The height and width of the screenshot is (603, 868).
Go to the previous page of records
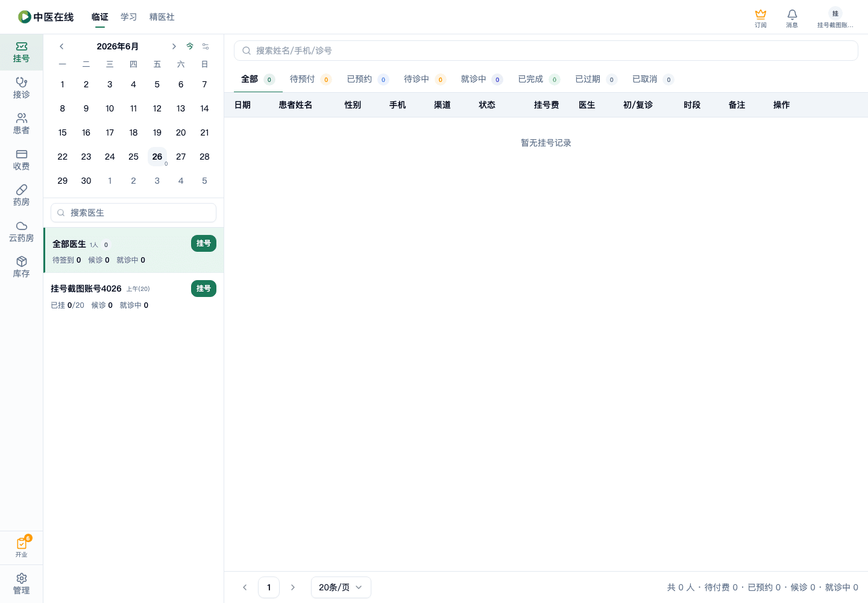coord(245,587)
